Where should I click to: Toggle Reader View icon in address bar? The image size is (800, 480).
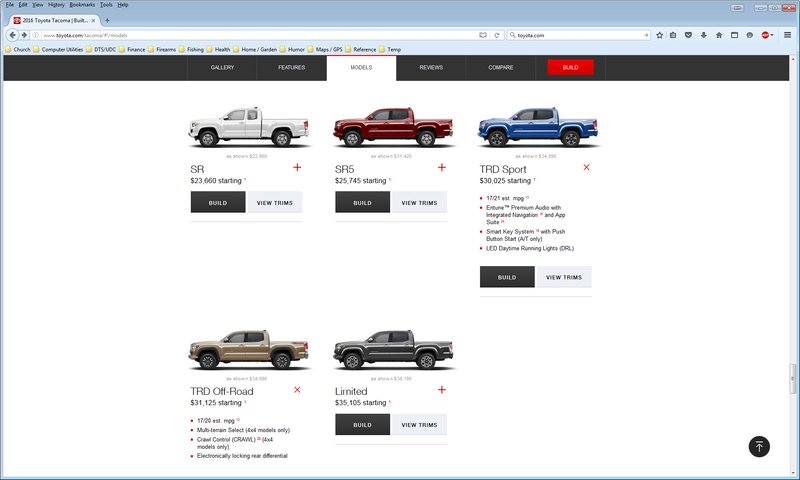483,35
